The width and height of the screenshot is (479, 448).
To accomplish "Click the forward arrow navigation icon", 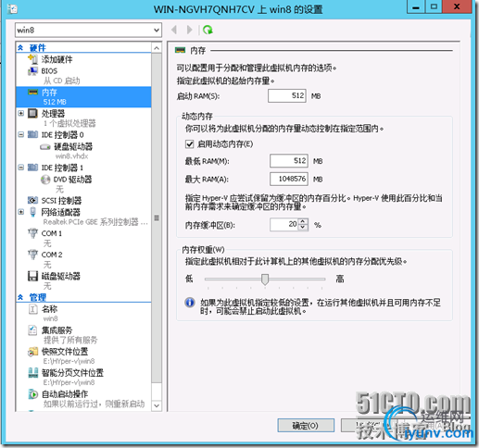I will (189, 30).
